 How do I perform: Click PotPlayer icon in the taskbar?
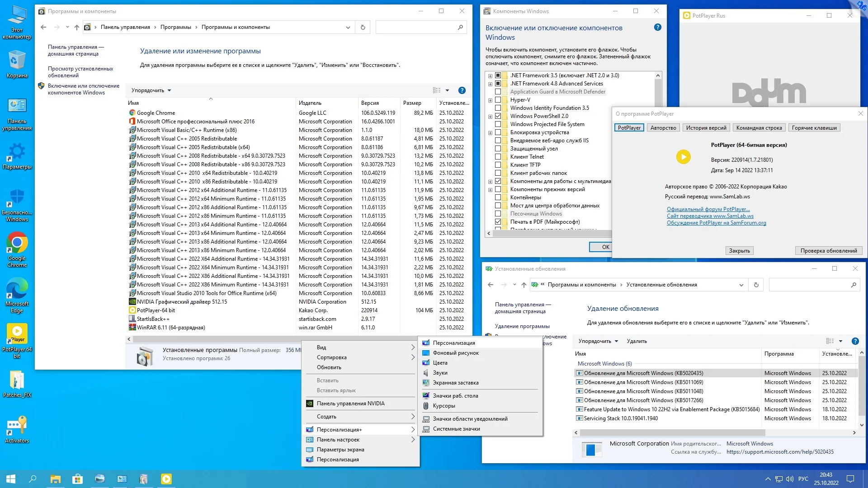click(166, 479)
